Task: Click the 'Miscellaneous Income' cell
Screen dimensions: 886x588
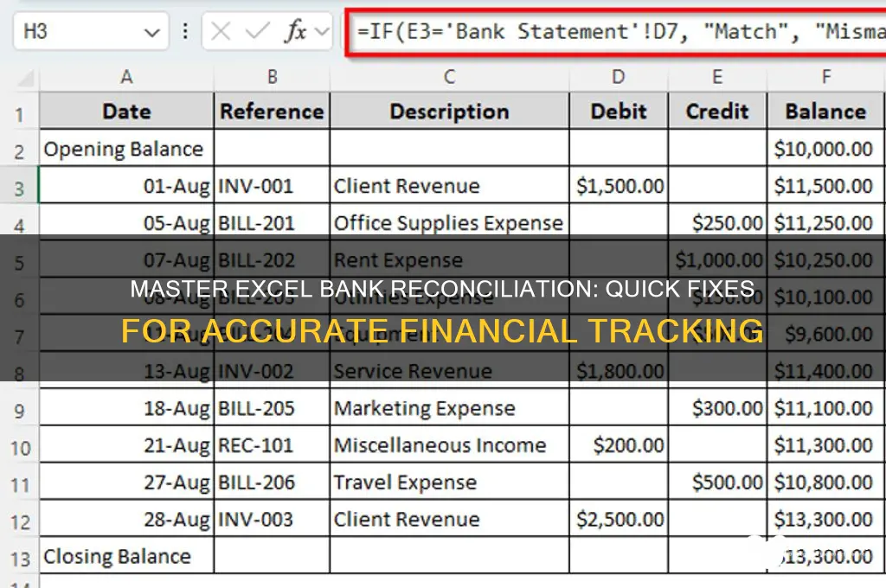Action: 449,444
